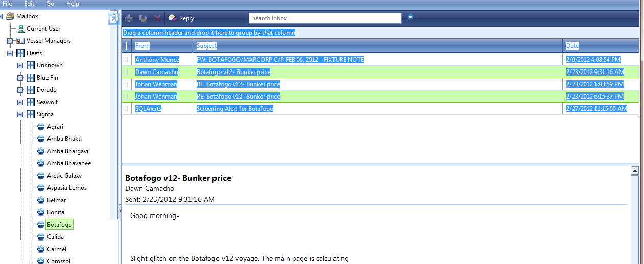Click the search magnifier icon beside Search Inbox
Image resolution: width=644 pixels, height=264 pixels.
pos(410,17)
